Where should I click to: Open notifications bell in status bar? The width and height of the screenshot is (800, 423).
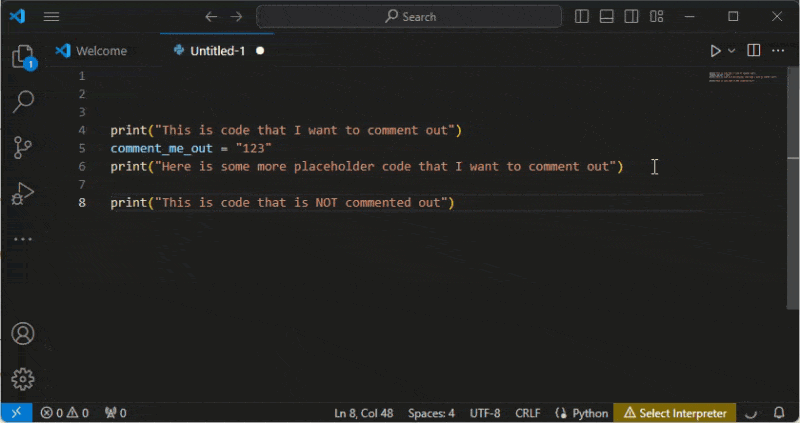pos(776,413)
